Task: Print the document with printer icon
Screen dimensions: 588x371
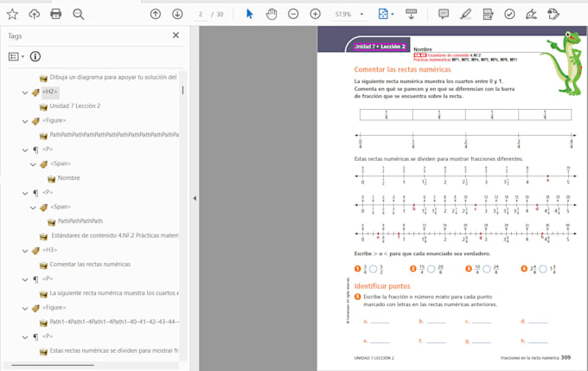Action: pyautogui.click(x=56, y=14)
